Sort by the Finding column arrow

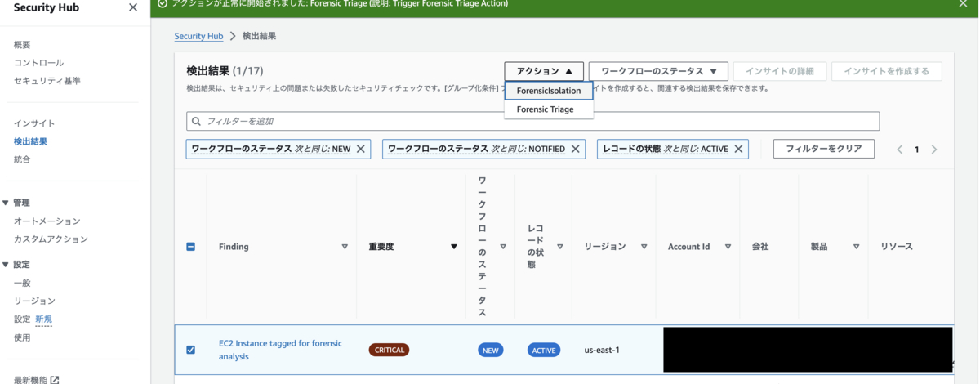click(x=345, y=247)
